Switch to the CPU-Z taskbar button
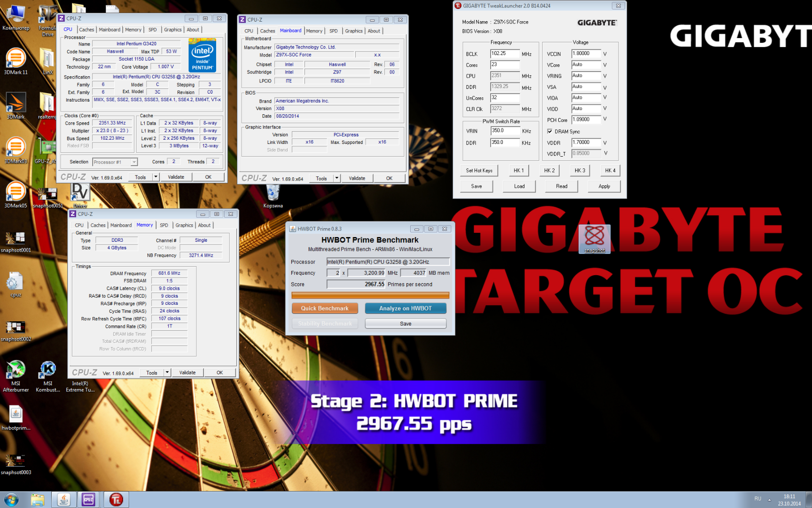Screen dimensions: 812x508 click(88, 500)
